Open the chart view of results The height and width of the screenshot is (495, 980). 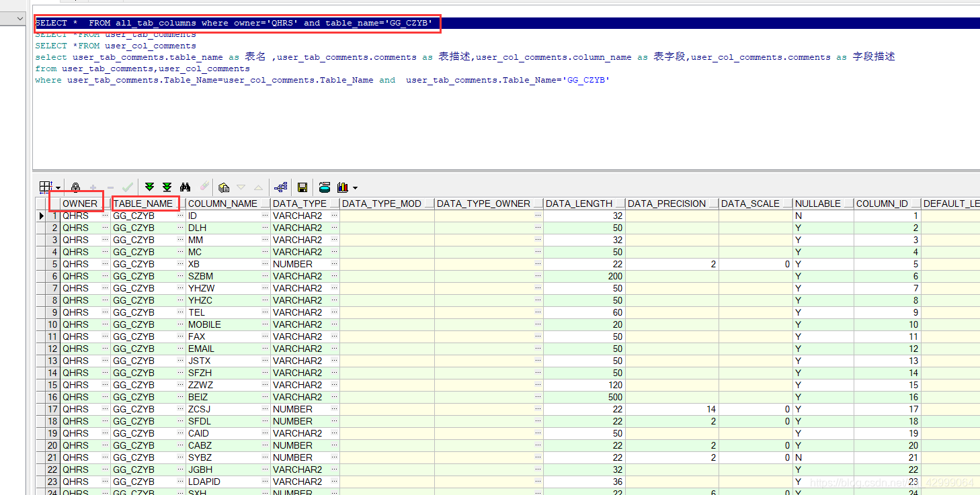pos(343,187)
